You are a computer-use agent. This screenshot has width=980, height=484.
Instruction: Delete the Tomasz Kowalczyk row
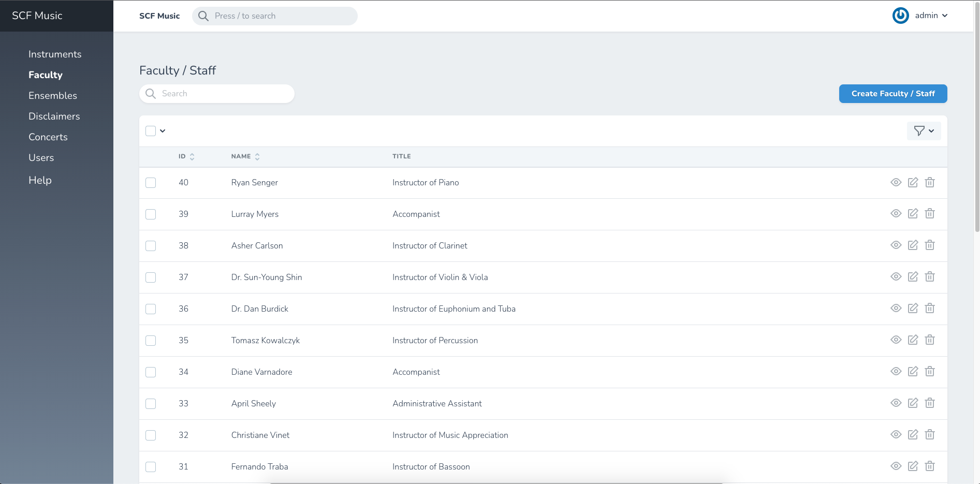pos(930,340)
